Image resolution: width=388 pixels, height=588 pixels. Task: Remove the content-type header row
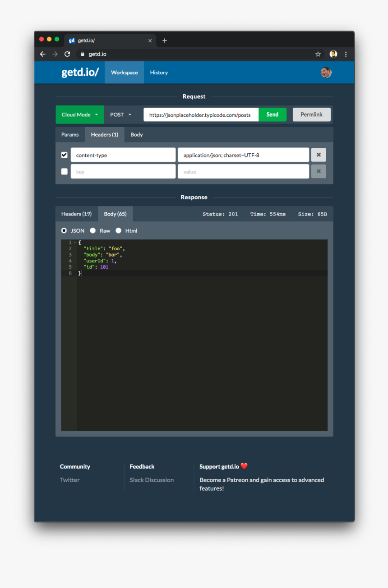click(319, 155)
